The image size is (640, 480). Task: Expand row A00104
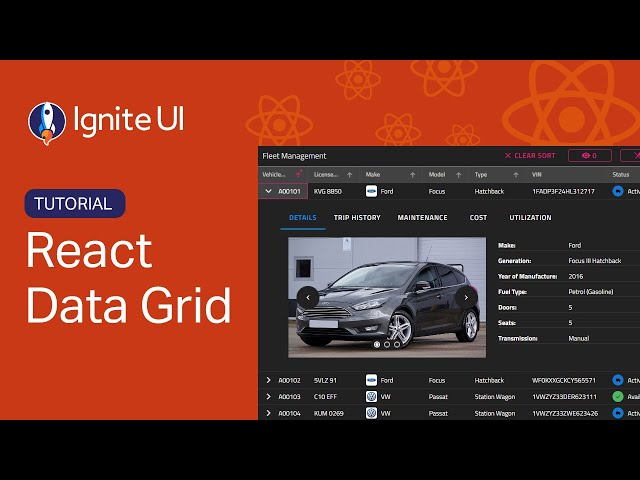click(268, 413)
